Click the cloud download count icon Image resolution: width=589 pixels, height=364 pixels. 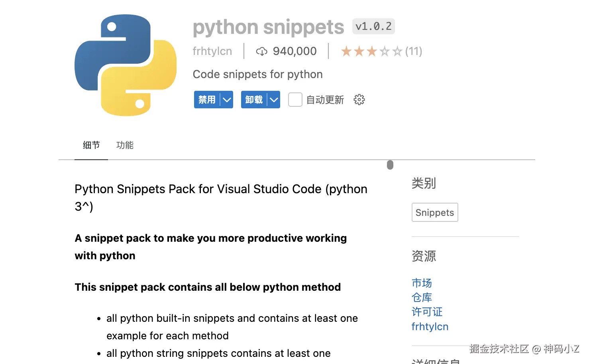point(261,51)
